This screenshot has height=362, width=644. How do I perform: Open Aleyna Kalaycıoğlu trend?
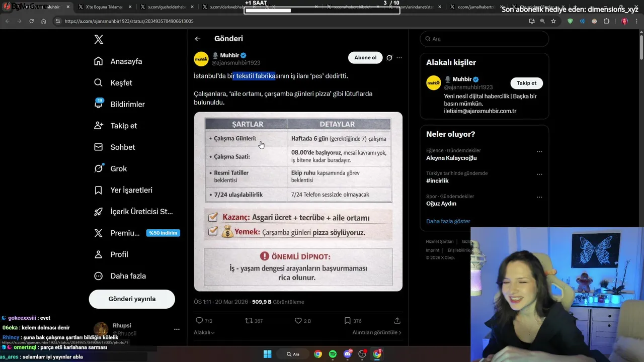coord(451,158)
